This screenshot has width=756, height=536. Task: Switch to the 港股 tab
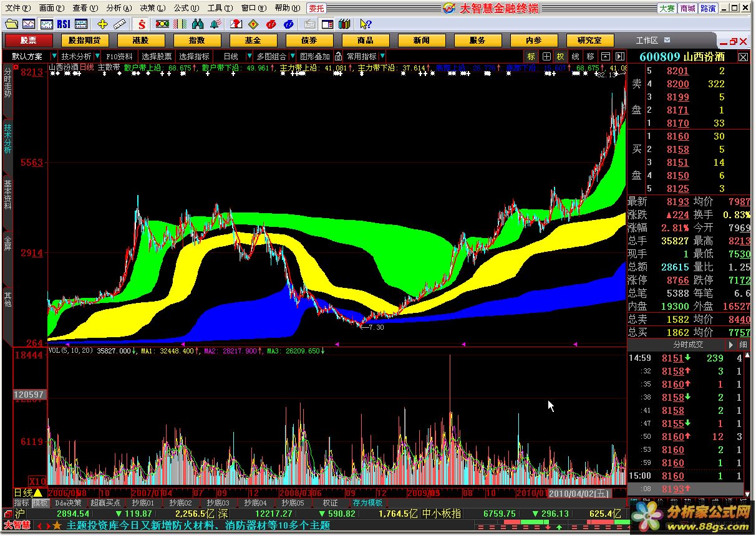[140, 40]
